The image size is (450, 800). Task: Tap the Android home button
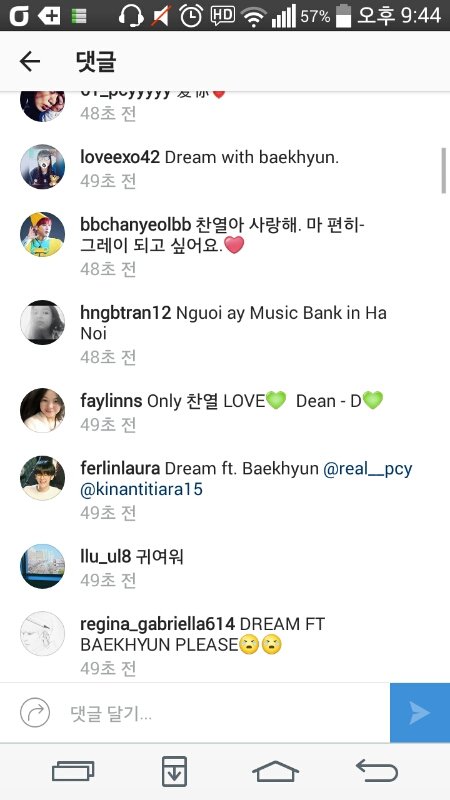coord(276,771)
